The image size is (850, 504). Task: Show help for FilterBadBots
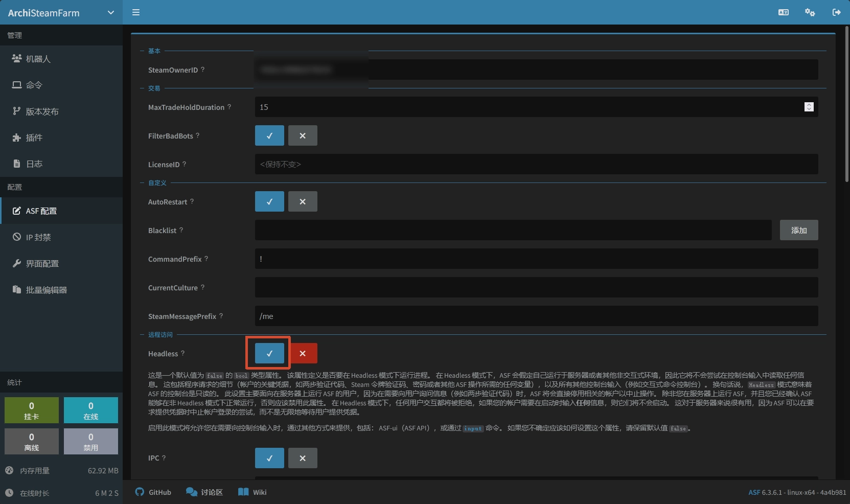197,135
